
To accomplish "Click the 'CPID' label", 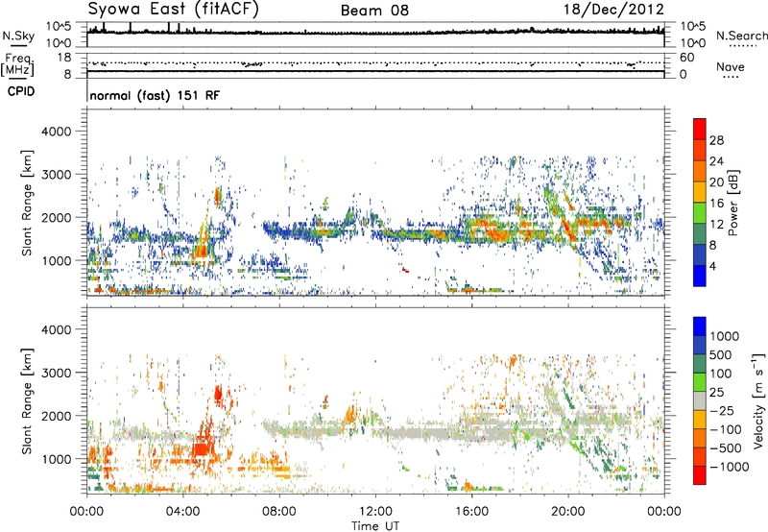I will pos(21,91).
